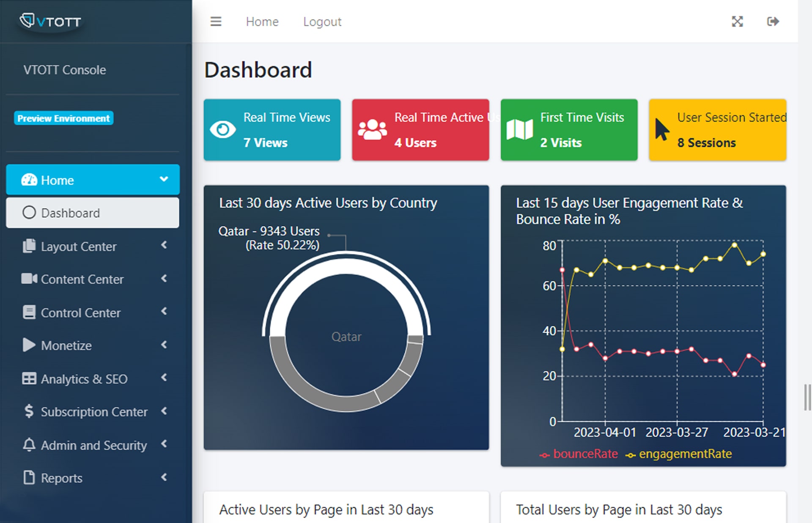Click the VTOTT logo

click(50, 21)
